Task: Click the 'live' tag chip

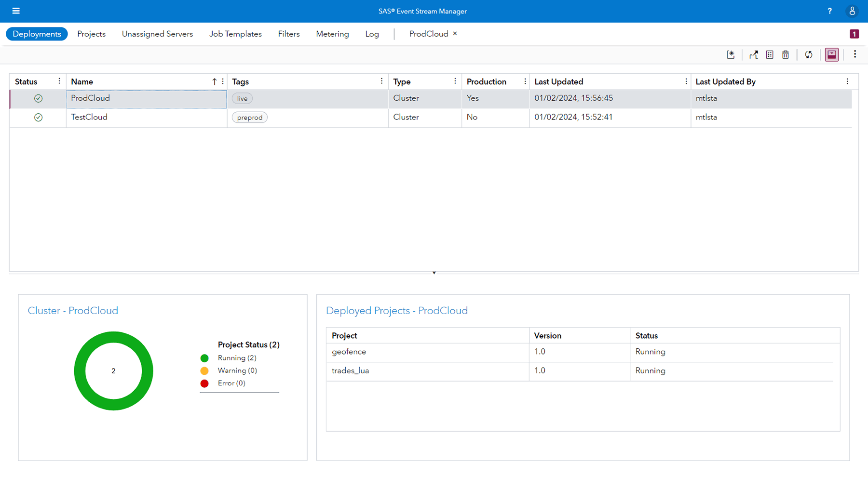Action: coord(242,98)
